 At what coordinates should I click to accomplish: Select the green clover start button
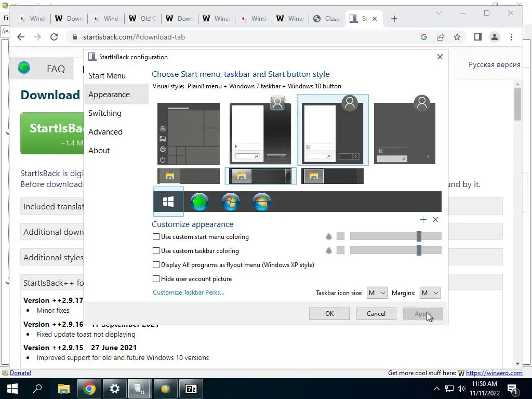199,202
